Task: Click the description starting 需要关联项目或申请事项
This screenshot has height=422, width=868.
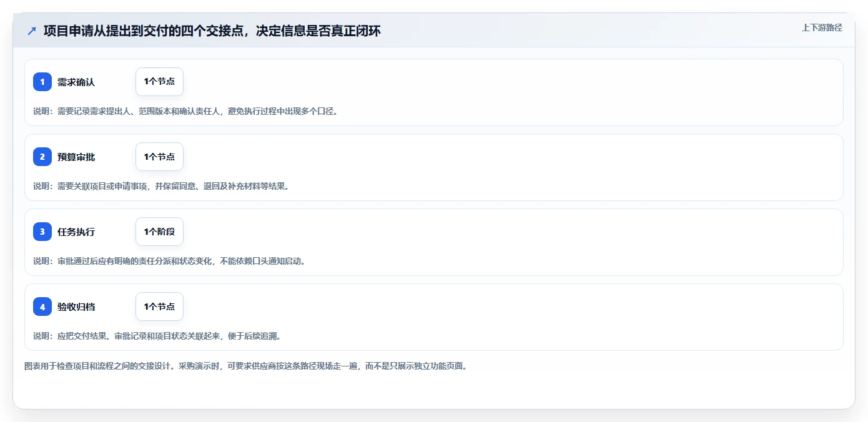Action: tap(161, 186)
